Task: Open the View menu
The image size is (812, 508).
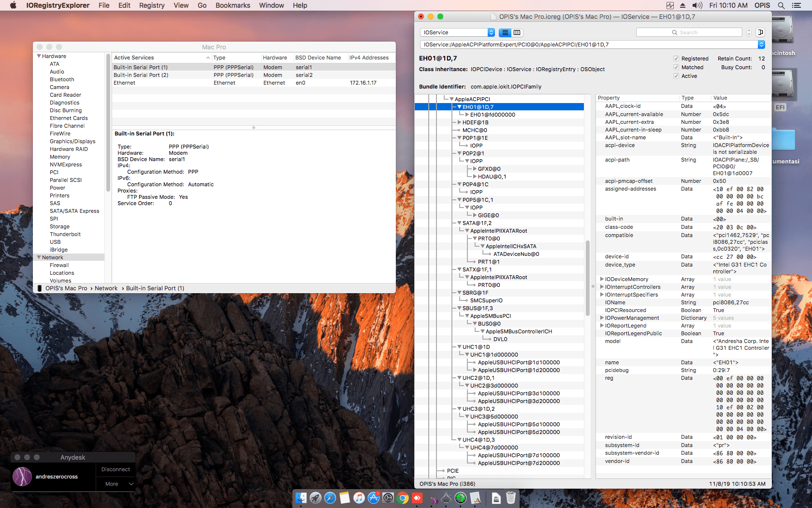Action: pyautogui.click(x=181, y=5)
